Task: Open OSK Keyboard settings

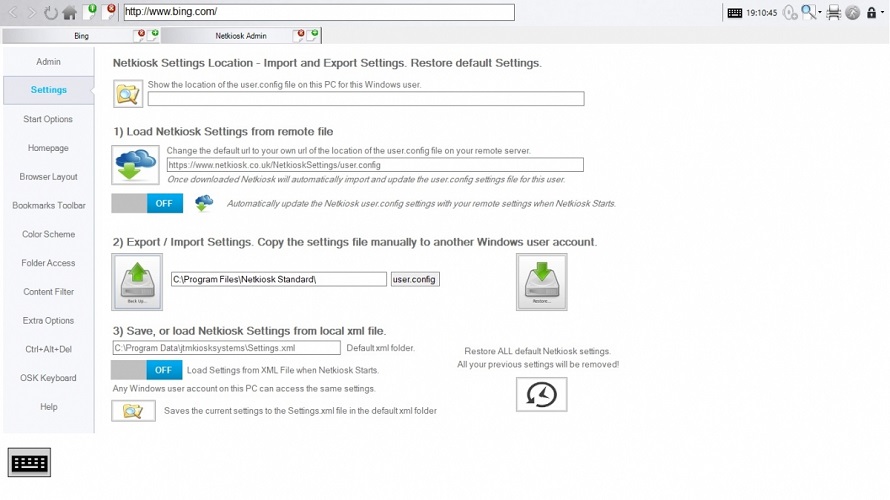Action: pos(48,378)
